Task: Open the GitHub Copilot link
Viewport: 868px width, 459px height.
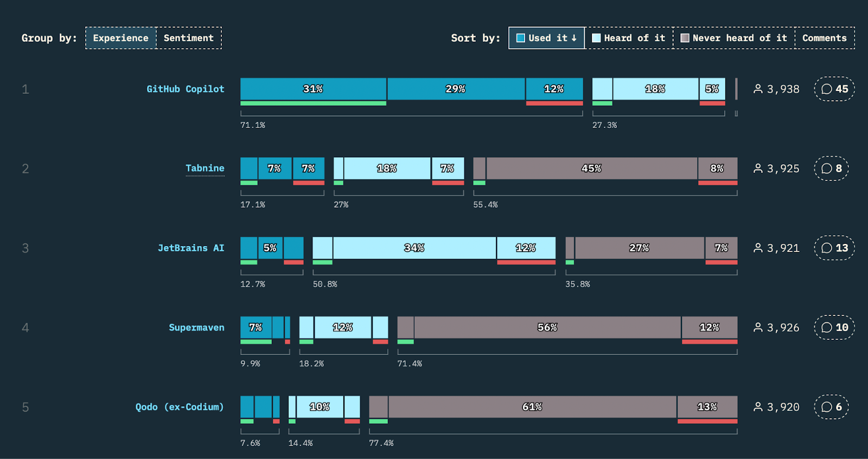Action: pos(186,89)
